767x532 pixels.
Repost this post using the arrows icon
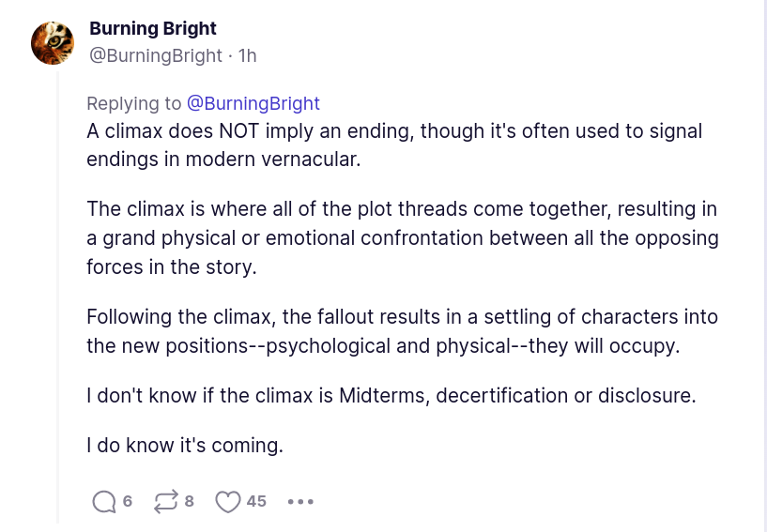pyautogui.click(x=165, y=502)
